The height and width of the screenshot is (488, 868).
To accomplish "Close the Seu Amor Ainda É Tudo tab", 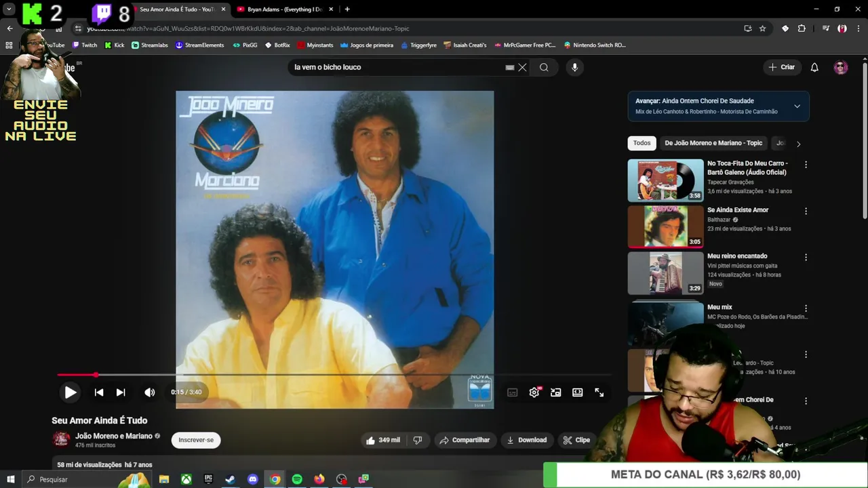I will [x=223, y=9].
